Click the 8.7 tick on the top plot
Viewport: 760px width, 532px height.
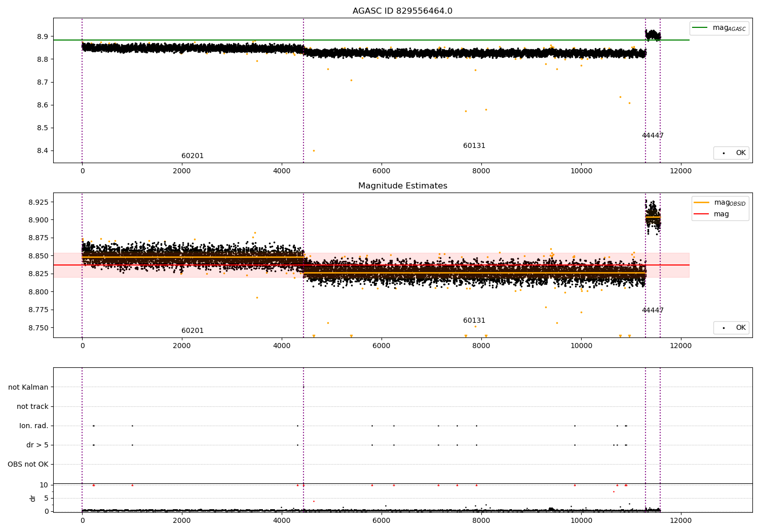[43, 83]
